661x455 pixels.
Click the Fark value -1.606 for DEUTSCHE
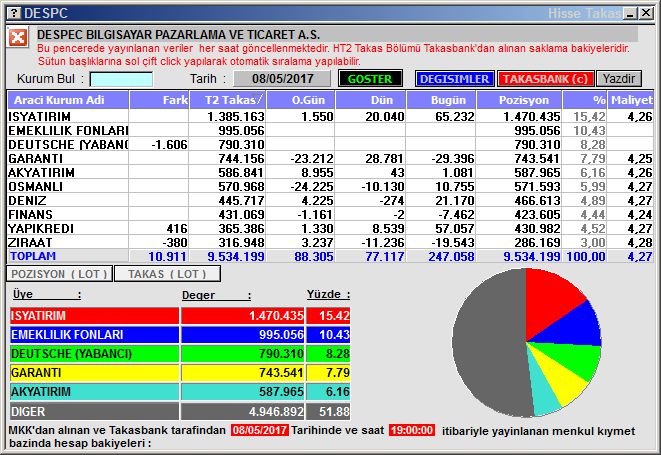pyautogui.click(x=169, y=145)
